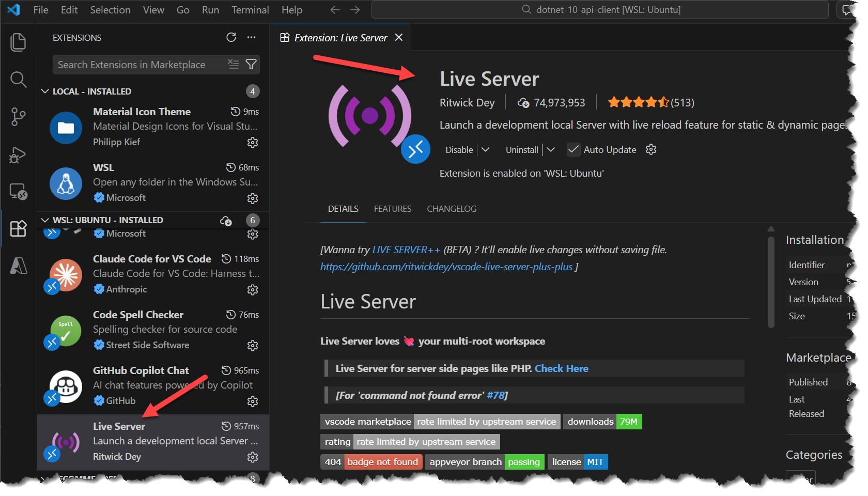
Task: Open settings gear for Code Spell Checker
Action: [x=253, y=345]
